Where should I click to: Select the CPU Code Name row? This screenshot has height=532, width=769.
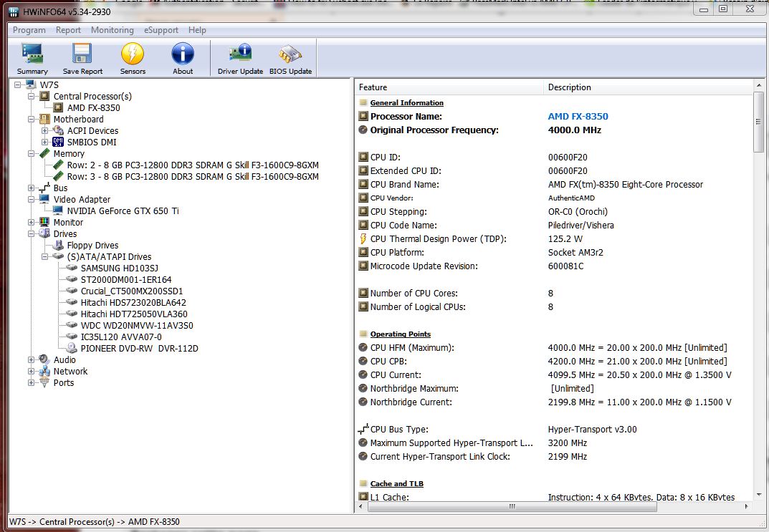pos(554,226)
